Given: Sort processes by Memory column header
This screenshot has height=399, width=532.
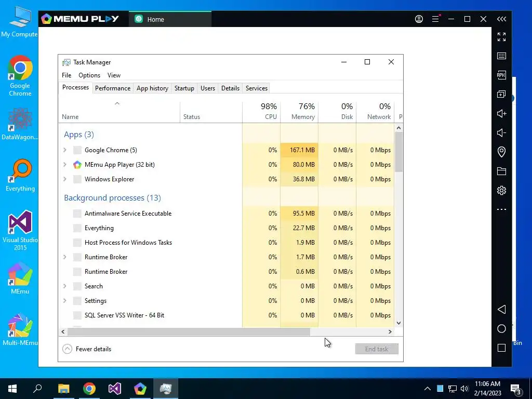Looking at the screenshot, I should click(299, 112).
